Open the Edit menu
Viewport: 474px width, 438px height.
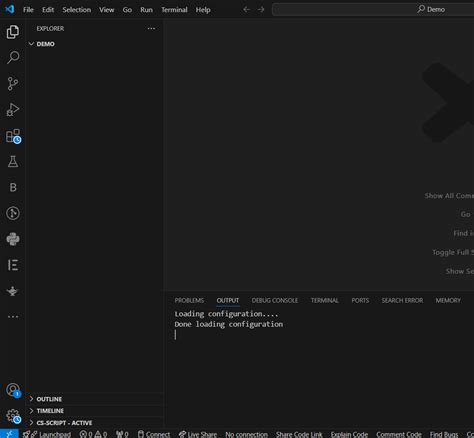pos(48,10)
